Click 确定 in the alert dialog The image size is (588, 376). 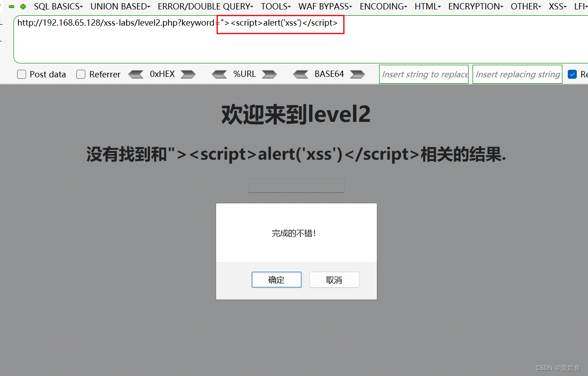coord(277,280)
